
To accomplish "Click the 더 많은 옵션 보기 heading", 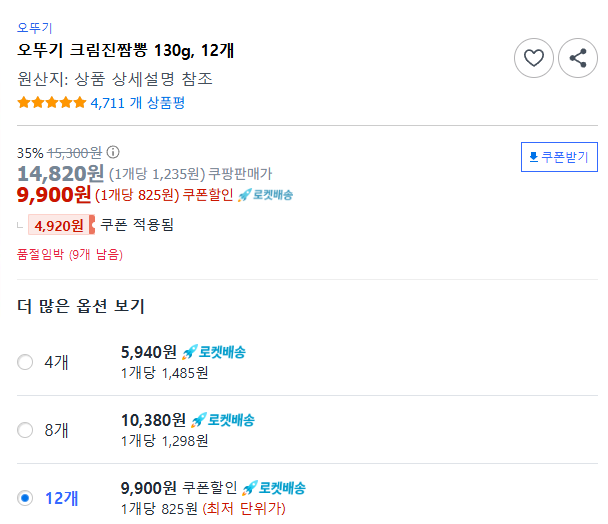I will 81,306.
